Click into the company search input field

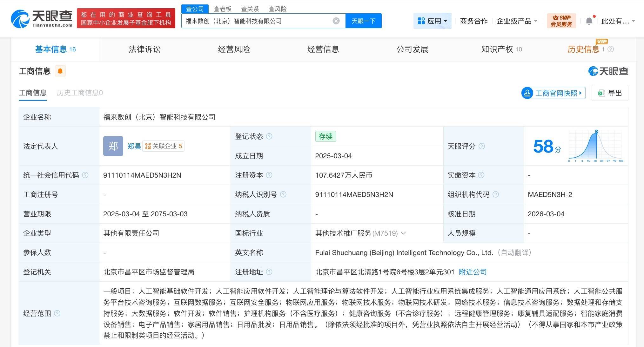coord(257,21)
